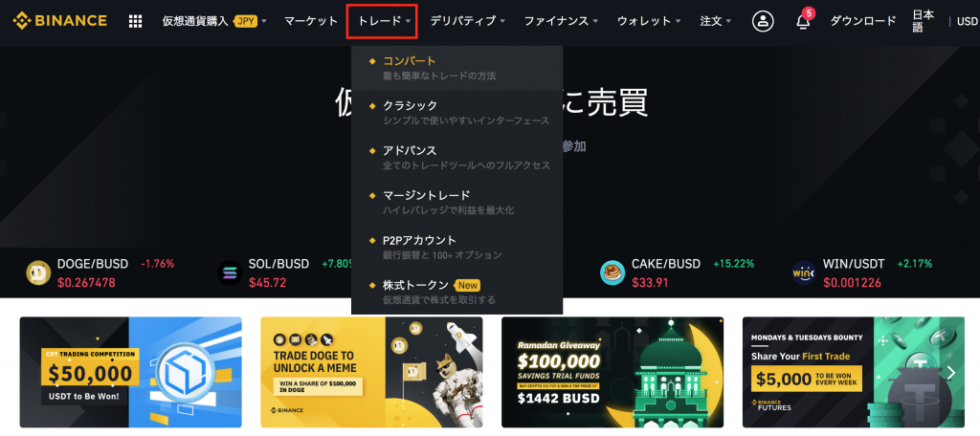Expand the デリバティブ dropdown menu
The height and width of the screenshot is (436, 980).
(467, 21)
